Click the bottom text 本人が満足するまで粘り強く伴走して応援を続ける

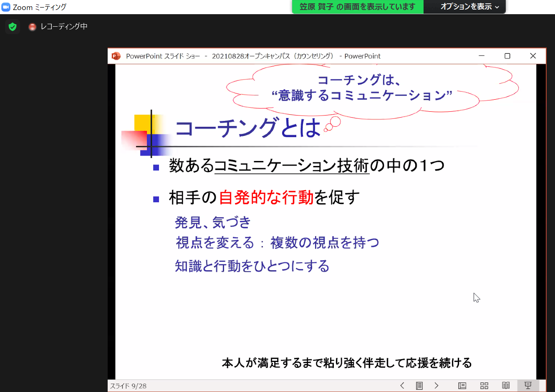tap(347, 363)
